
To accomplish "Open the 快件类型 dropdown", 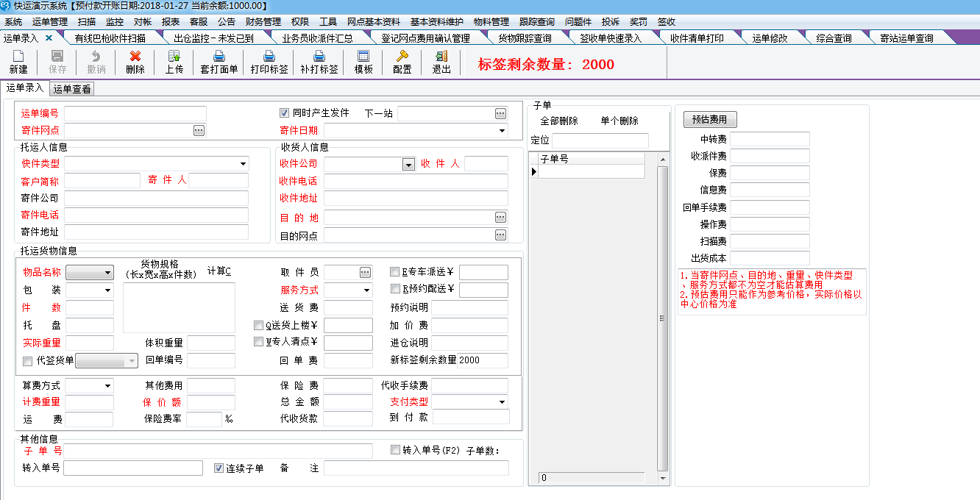I will [243, 163].
